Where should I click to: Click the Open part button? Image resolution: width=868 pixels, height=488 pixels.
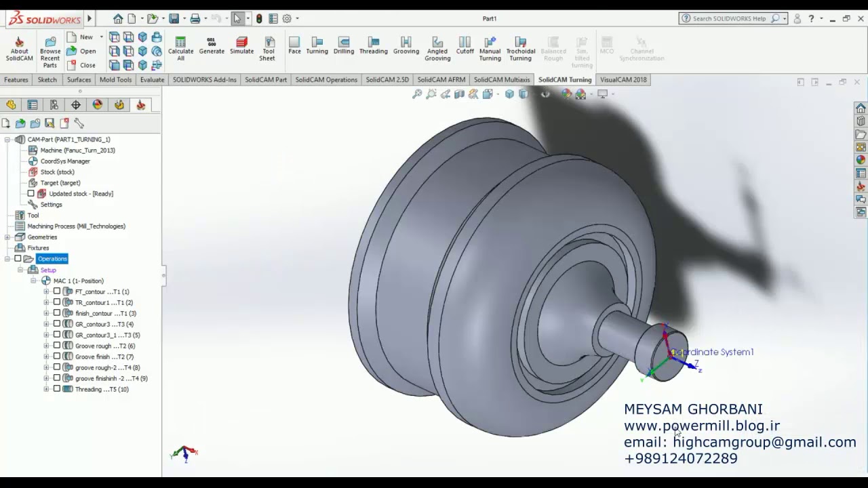click(81, 52)
